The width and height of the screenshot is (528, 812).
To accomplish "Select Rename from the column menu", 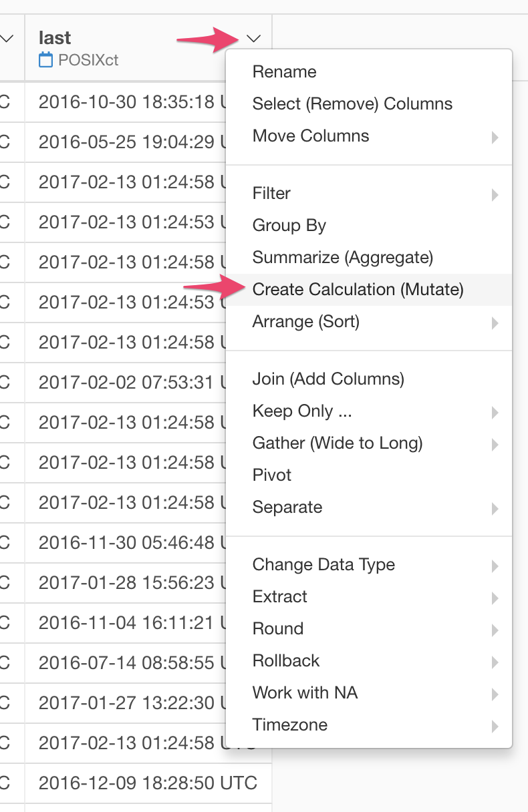I will tap(285, 71).
